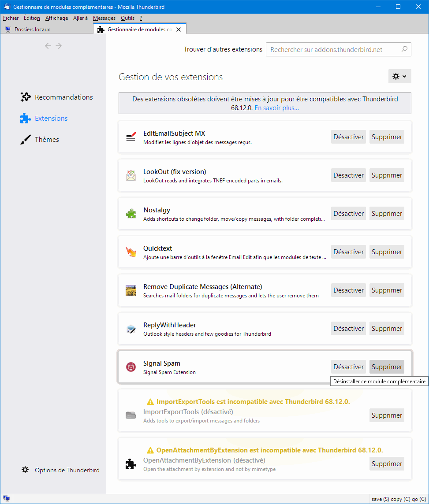The image size is (429, 504).
Task: Click the search magnifier icon
Action: click(x=405, y=49)
